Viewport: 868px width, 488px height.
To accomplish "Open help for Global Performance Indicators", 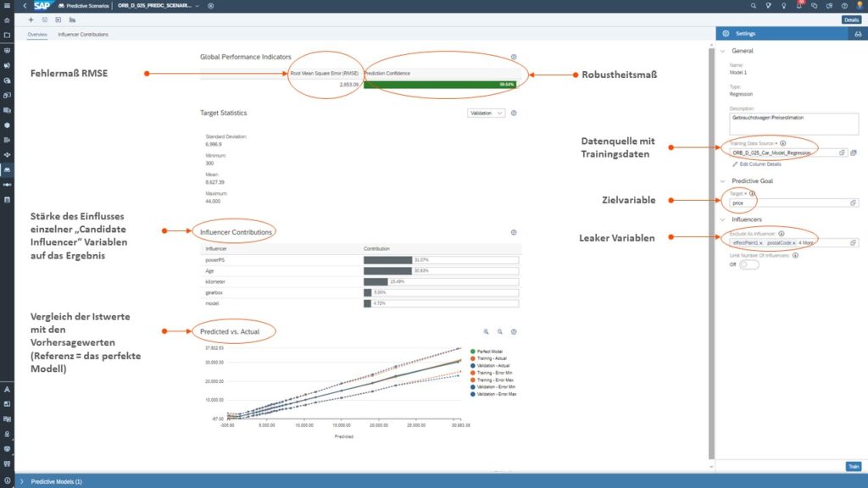I will pyautogui.click(x=514, y=58).
